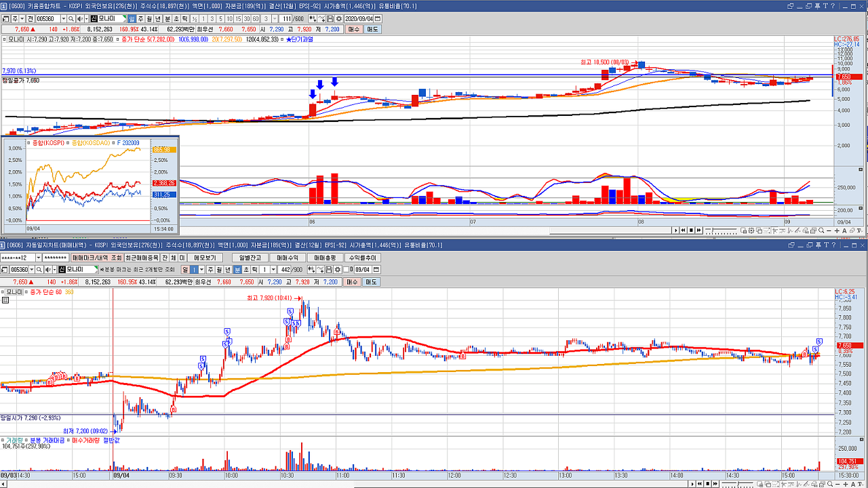
Task: Click 매도 sell button in top chart
Action: (372, 29)
